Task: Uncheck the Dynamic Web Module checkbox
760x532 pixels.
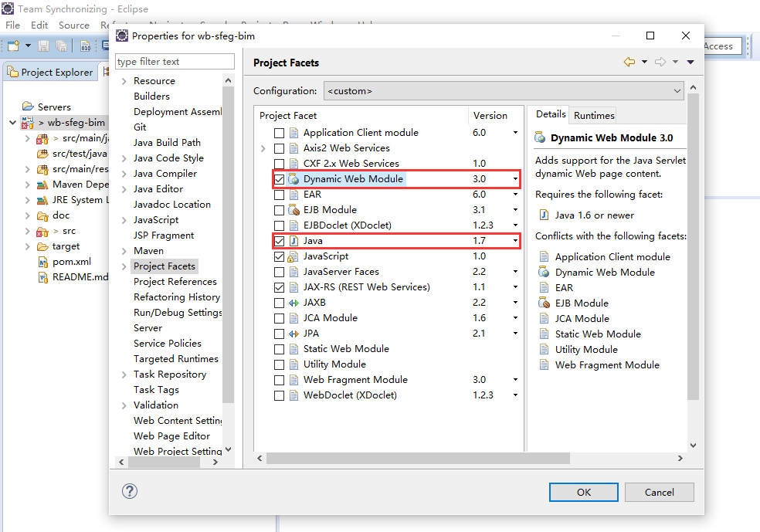Action: pyautogui.click(x=280, y=179)
